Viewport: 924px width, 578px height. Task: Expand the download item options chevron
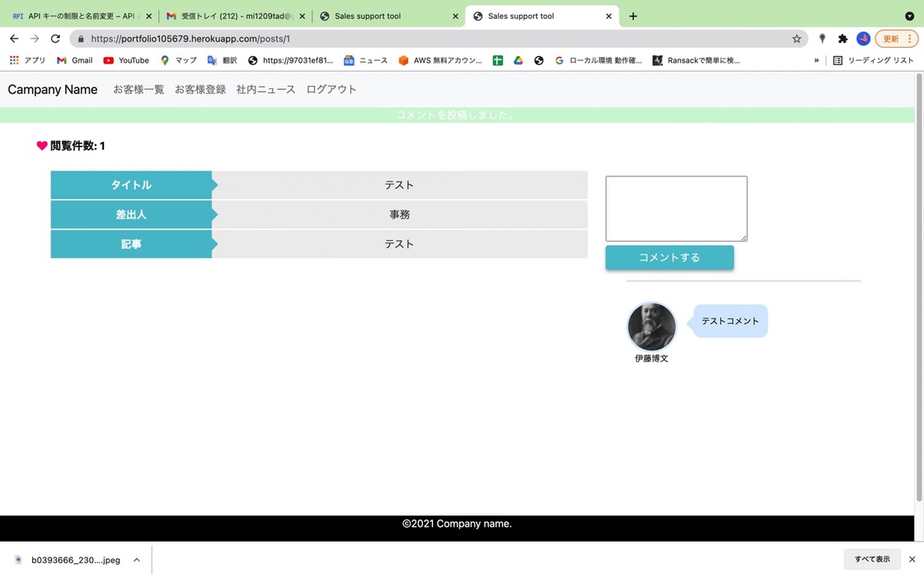pyautogui.click(x=137, y=560)
